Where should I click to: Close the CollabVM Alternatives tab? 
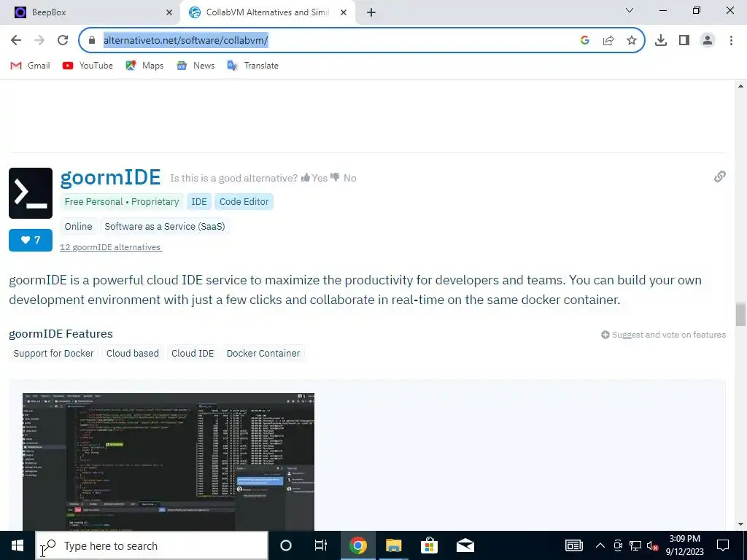tap(344, 12)
